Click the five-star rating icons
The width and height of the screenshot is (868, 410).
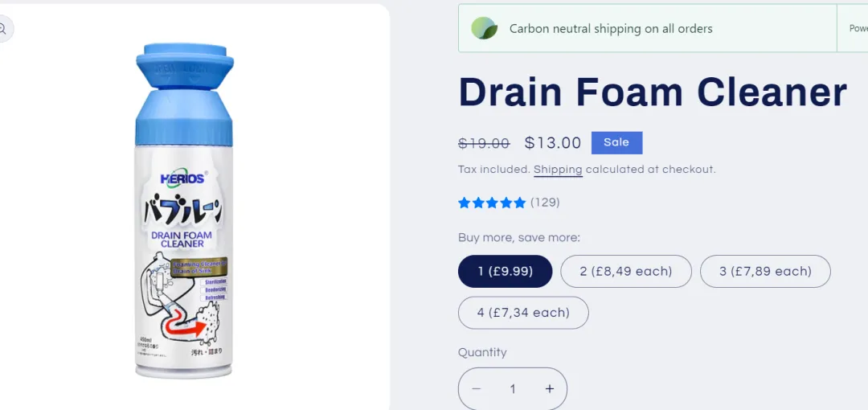pos(492,203)
